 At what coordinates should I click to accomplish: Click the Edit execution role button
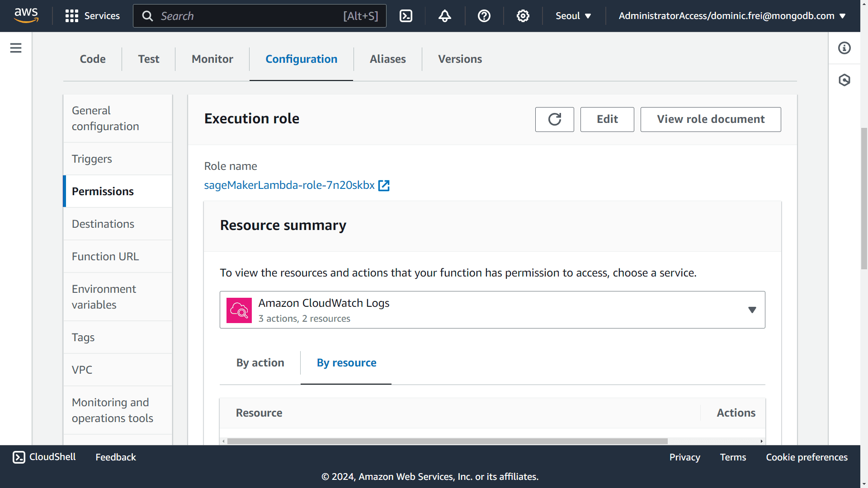(607, 119)
